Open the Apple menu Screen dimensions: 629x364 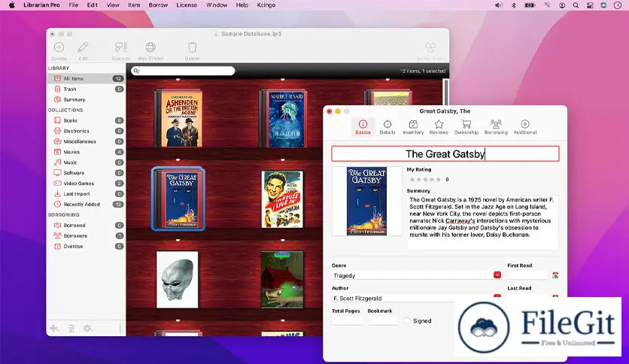(x=11, y=5)
